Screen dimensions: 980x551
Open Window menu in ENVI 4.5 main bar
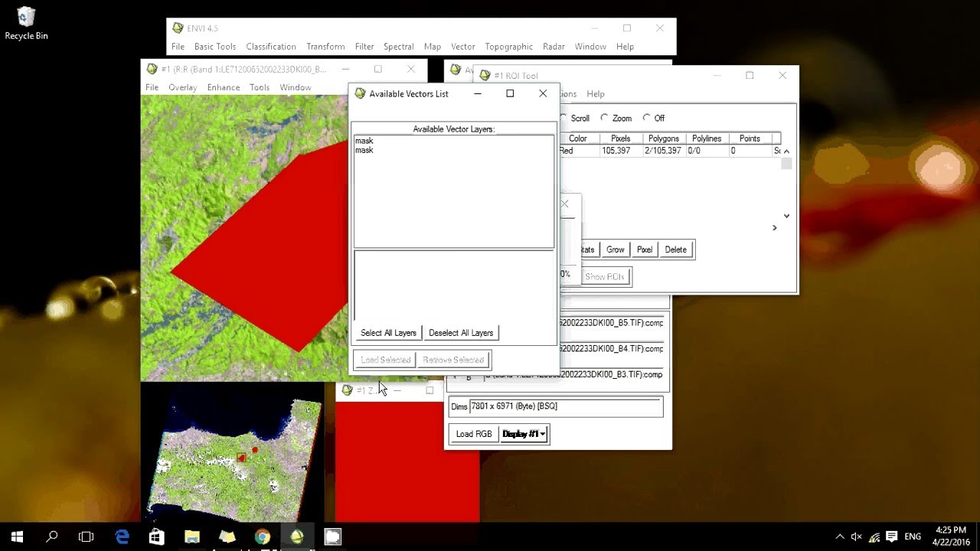click(590, 47)
